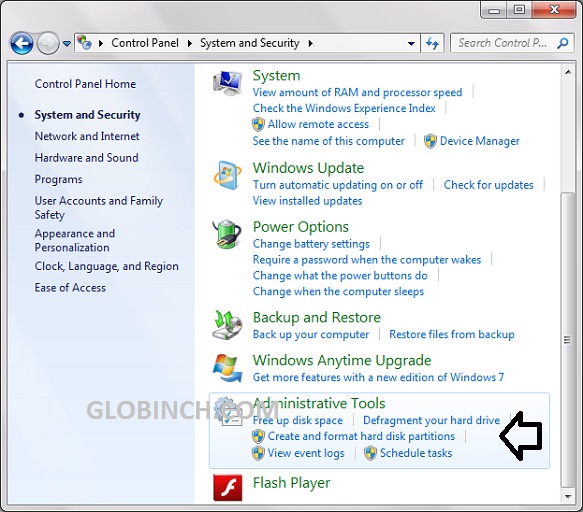This screenshot has height=512, width=583.
Task: Click shield icon beside Schedule tasks
Action: click(x=370, y=453)
